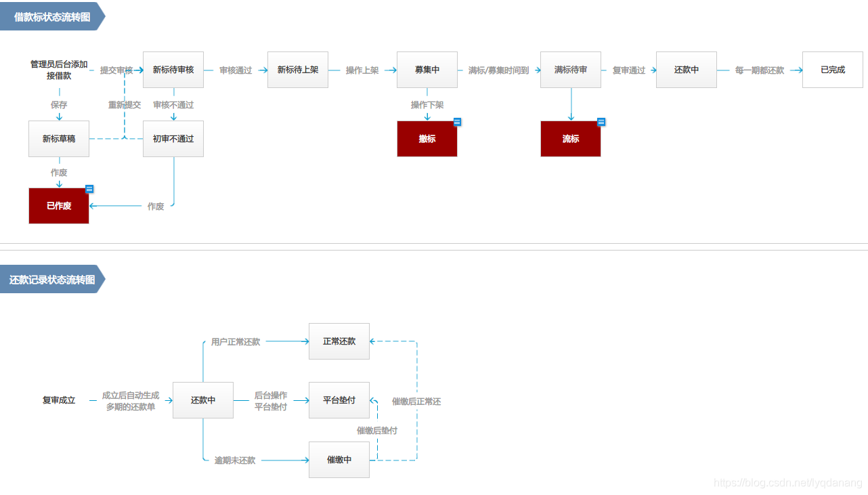Click the 每一期都还款 transition label
The height and width of the screenshot is (495, 868).
760,70
